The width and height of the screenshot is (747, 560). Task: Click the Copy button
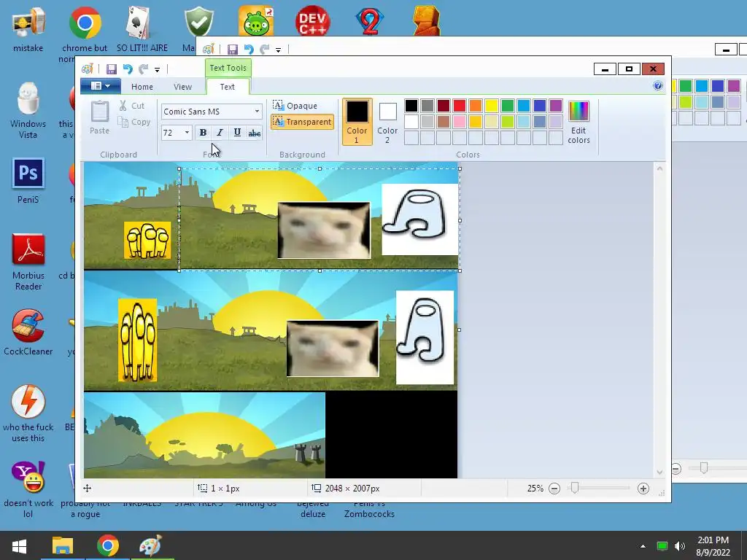[134, 122]
